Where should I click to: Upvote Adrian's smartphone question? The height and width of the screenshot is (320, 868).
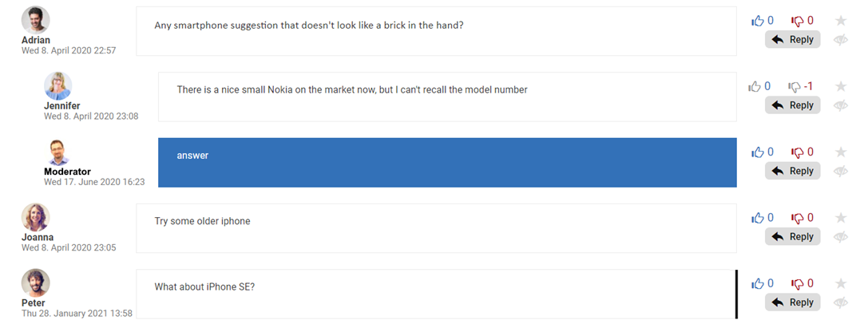(x=758, y=21)
